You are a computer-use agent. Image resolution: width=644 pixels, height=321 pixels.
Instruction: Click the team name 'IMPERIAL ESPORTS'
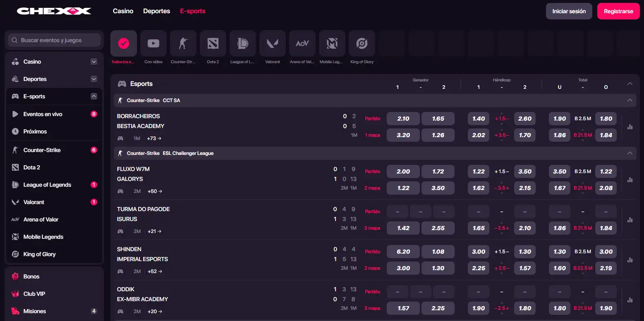[143, 259]
